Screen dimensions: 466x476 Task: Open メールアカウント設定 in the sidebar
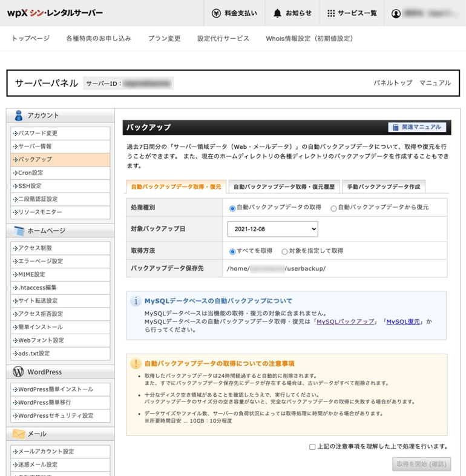(60, 452)
